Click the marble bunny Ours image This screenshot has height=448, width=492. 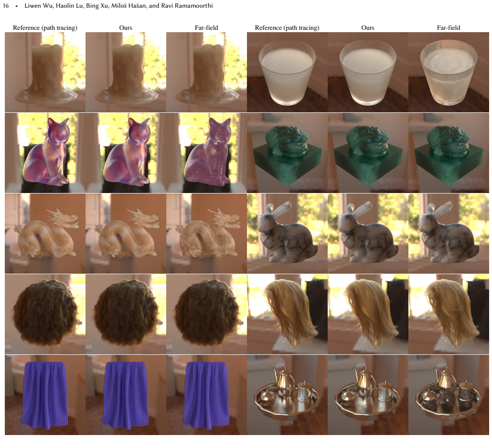[x=368, y=233]
